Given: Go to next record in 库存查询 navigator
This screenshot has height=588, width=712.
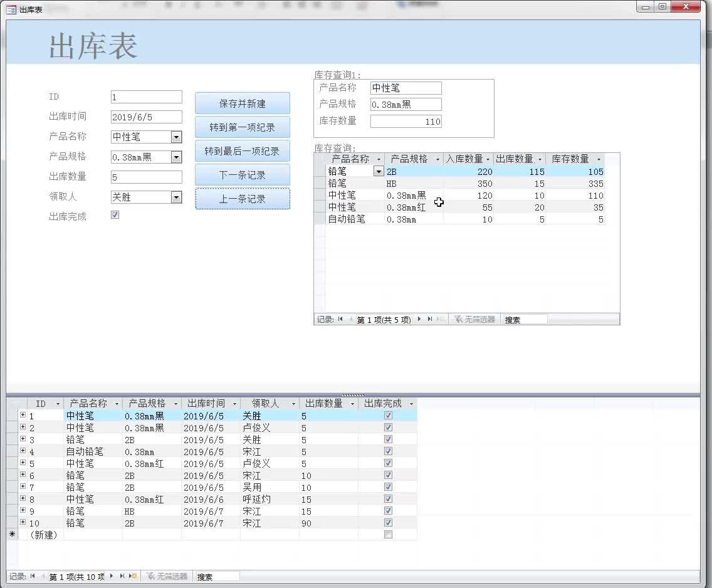Looking at the screenshot, I should [x=419, y=319].
